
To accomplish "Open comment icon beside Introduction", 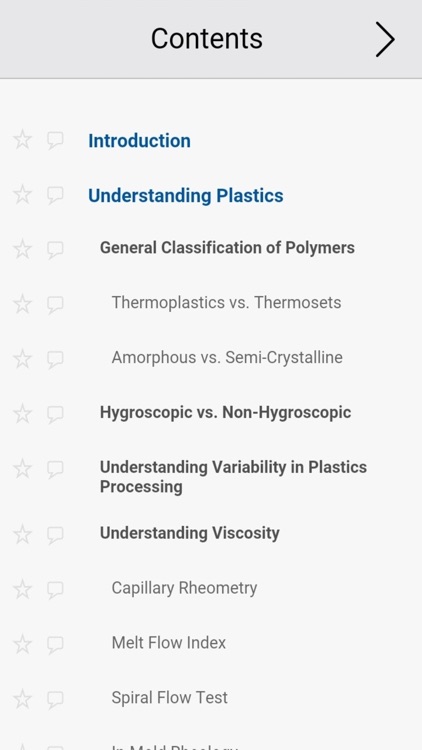I will (55, 141).
